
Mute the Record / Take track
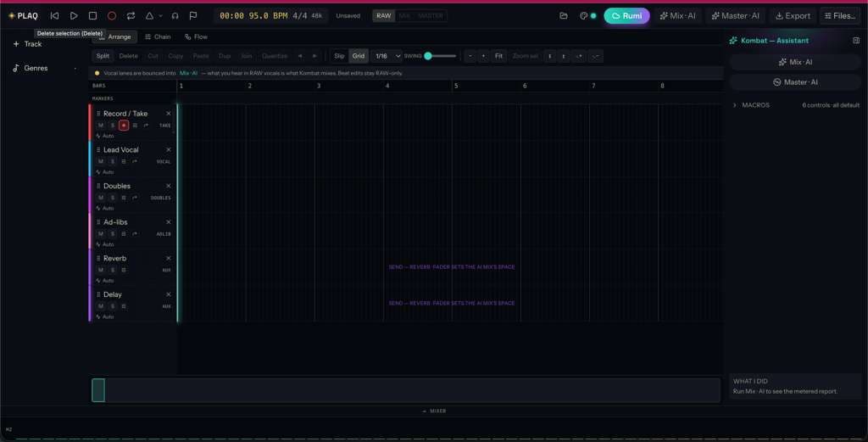[x=101, y=126]
